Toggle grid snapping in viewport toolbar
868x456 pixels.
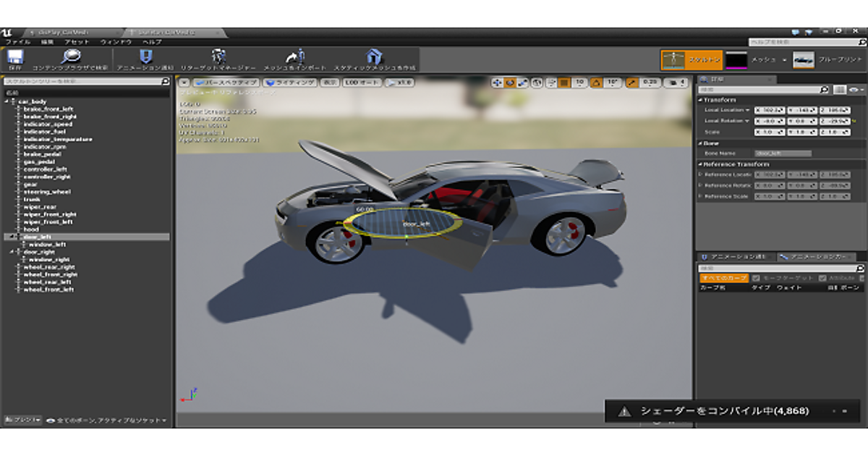pos(564,83)
